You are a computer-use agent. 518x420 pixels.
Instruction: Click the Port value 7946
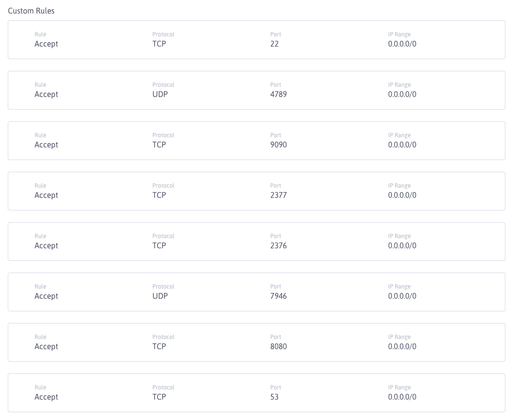278,296
